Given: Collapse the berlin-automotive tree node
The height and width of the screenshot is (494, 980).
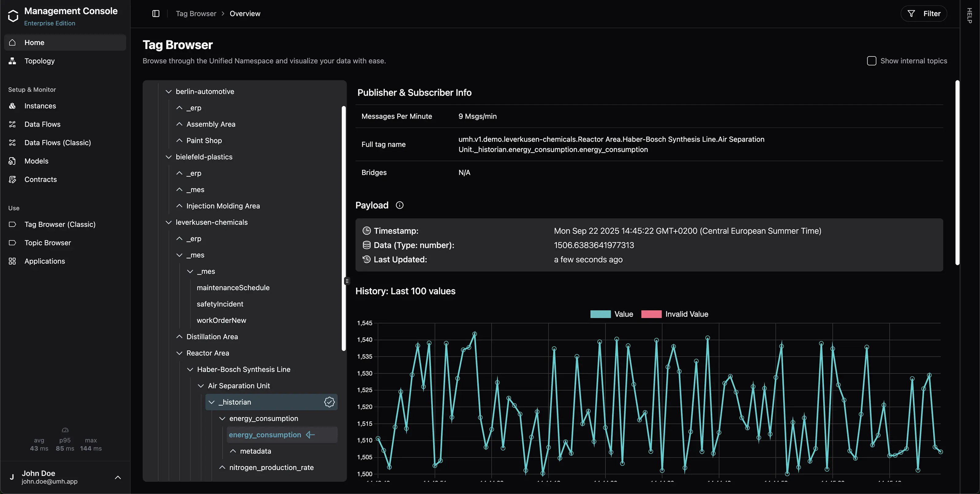Looking at the screenshot, I should [x=168, y=92].
